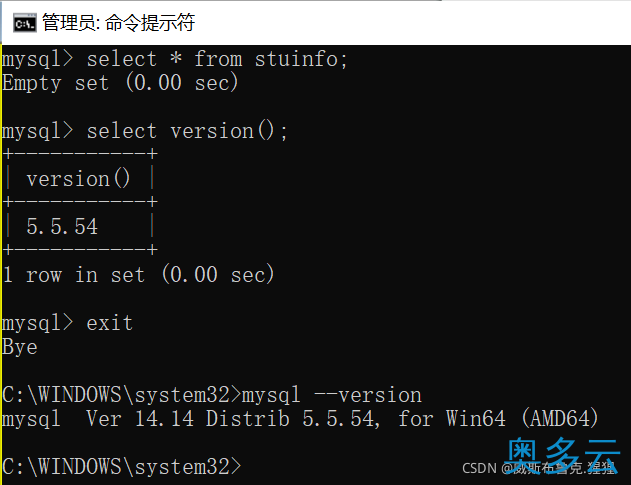Open the Command Prompt title bar icon menu

25,23
